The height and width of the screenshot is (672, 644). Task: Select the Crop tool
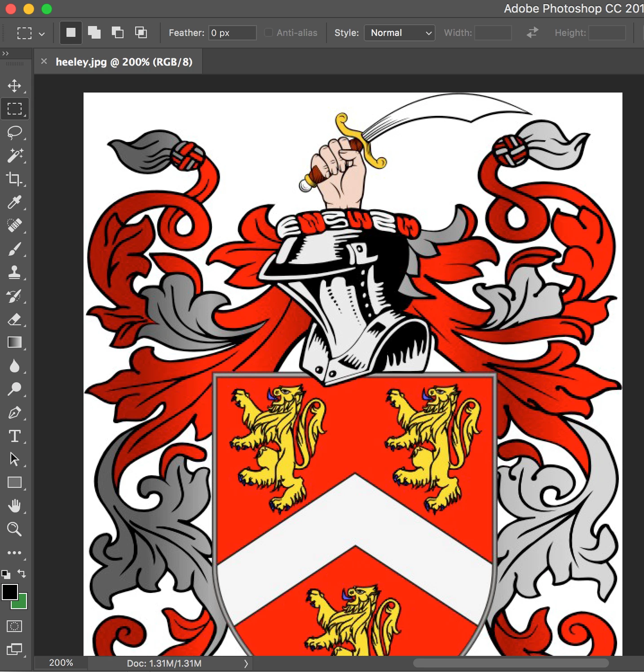point(14,179)
